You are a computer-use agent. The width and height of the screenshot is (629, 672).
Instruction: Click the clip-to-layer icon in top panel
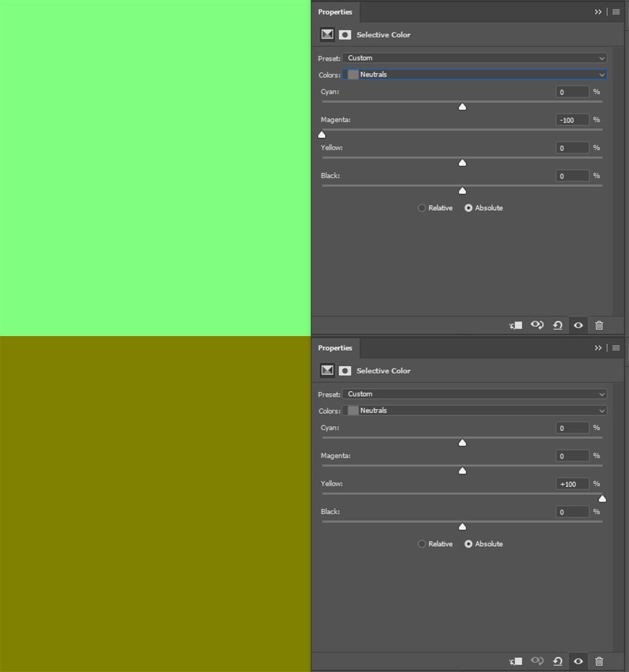click(x=515, y=325)
